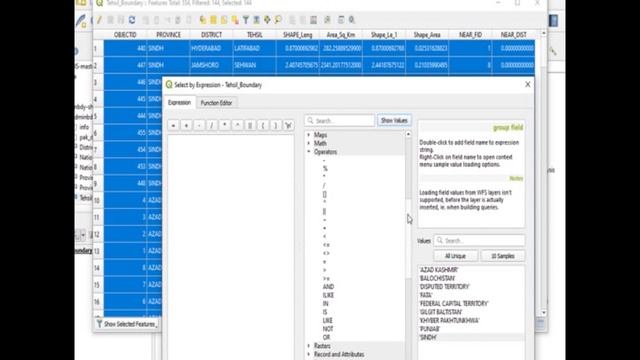The height and width of the screenshot is (360, 640).
Task: Insert the divide slash operator button
Action: coord(211,125)
